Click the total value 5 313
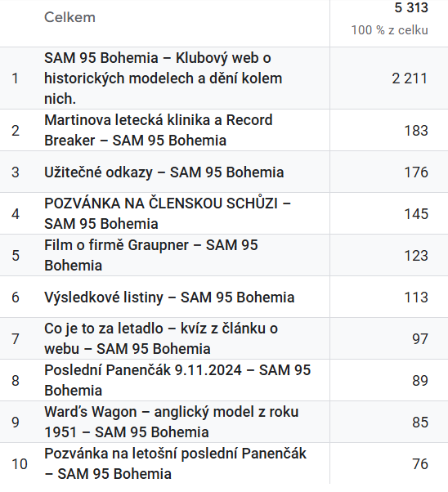 [411, 7]
